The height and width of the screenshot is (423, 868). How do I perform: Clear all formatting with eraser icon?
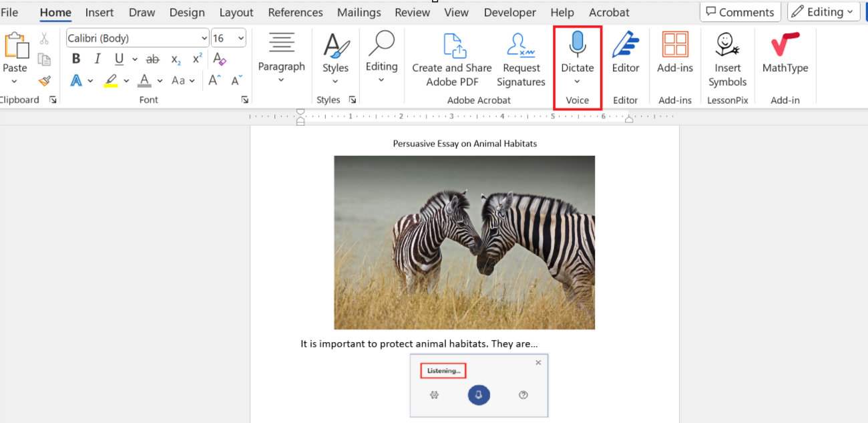coord(220,59)
